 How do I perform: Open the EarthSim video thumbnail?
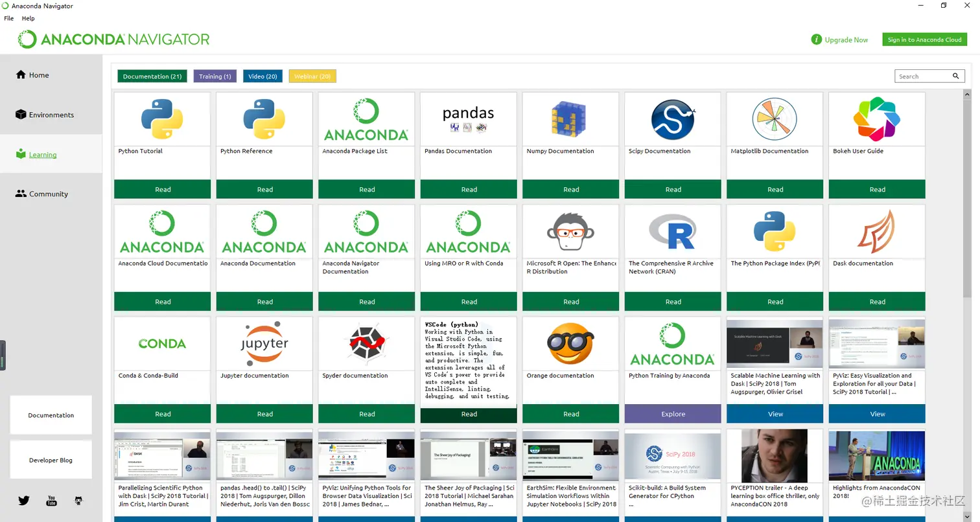coord(570,456)
